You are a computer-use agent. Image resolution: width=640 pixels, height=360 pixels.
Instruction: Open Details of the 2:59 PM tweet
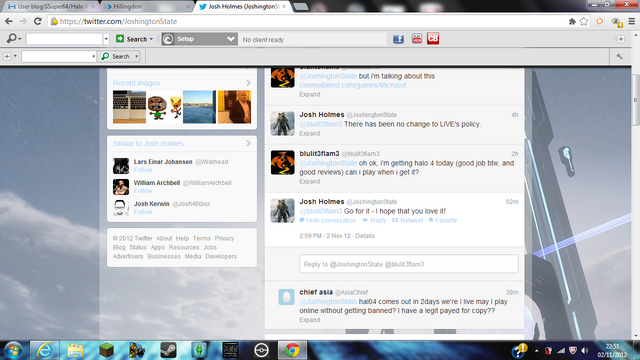pos(365,236)
